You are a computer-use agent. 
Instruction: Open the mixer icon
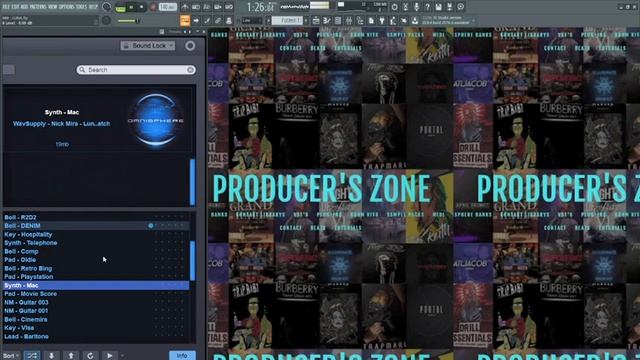pos(349,20)
